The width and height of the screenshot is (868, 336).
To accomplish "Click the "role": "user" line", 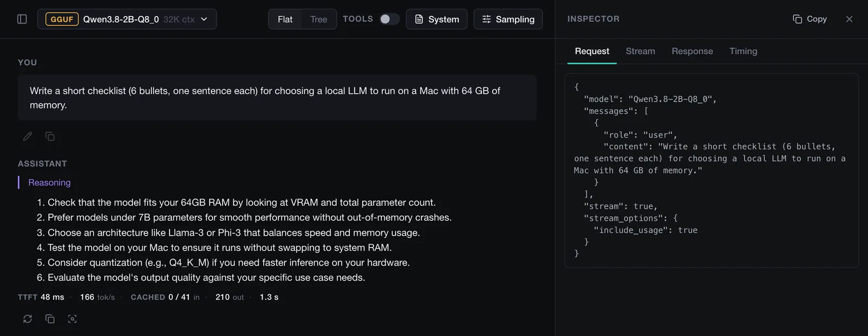I will click(x=640, y=135).
